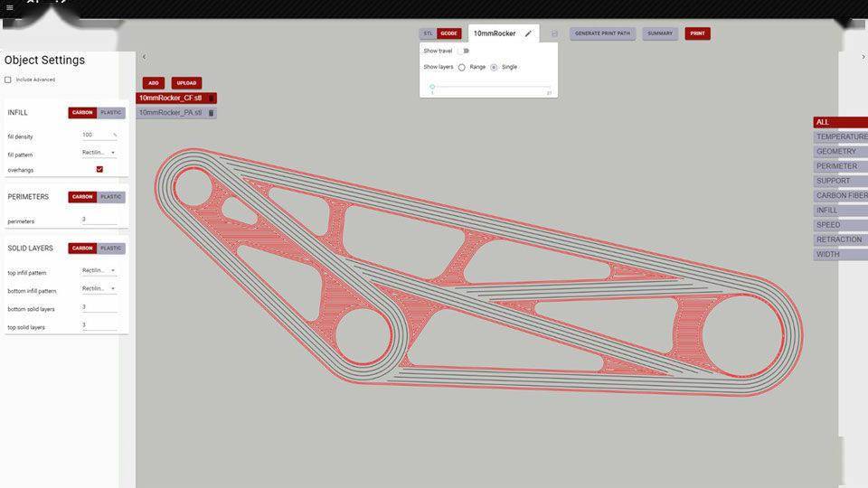Toggle the Show travel switch
Viewport: 868px width, 488px height.
point(463,51)
